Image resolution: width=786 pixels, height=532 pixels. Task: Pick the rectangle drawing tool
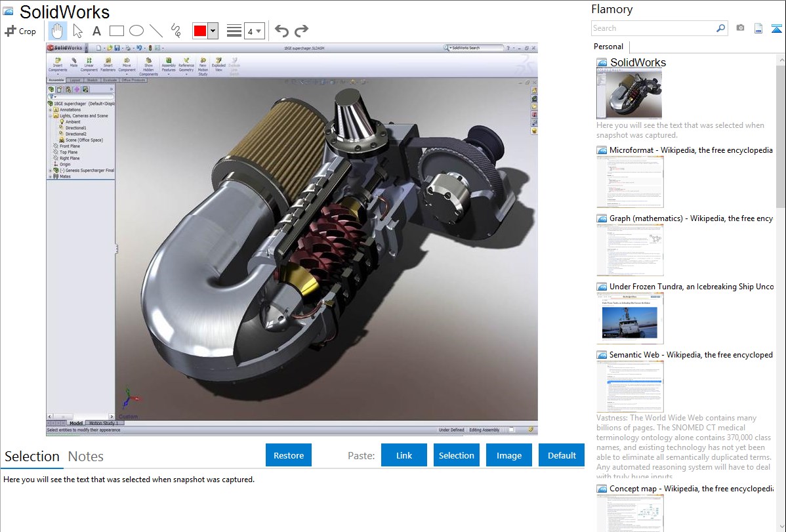pos(116,31)
